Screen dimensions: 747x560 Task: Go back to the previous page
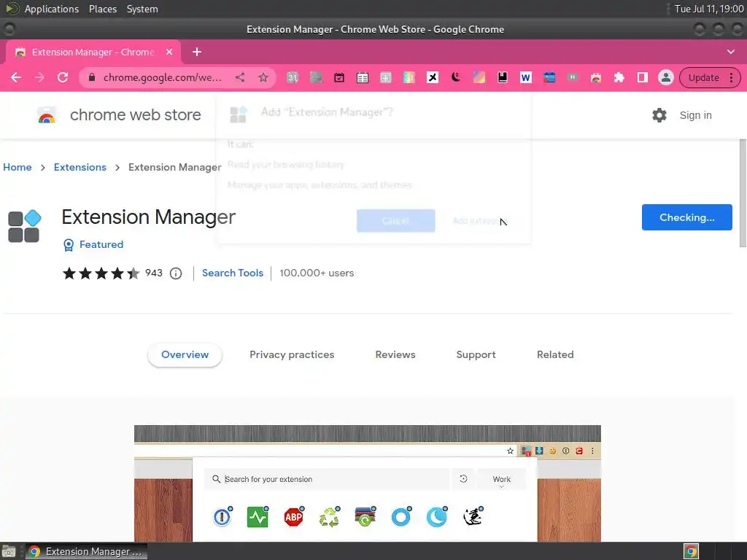(16, 77)
